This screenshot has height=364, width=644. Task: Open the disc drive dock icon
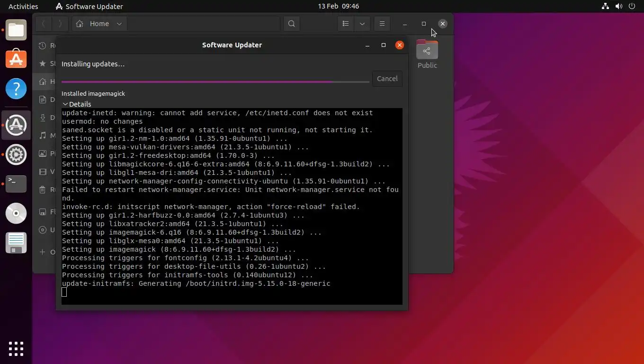point(16,213)
